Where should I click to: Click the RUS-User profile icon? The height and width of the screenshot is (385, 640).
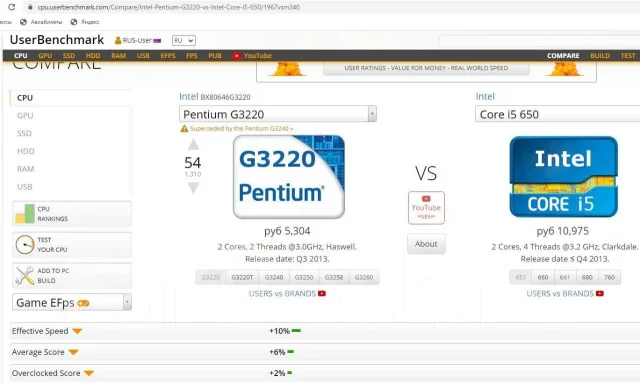[118, 40]
